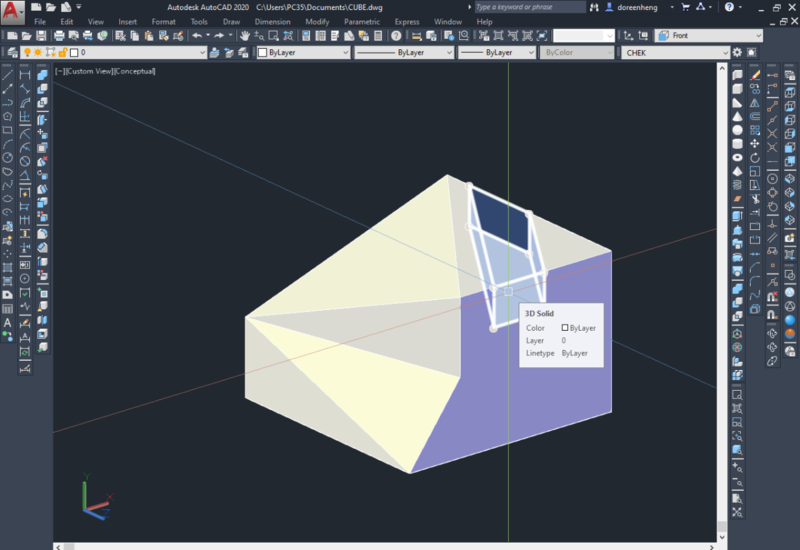The width and height of the screenshot is (800, 550).
Task: Toggle the layer 0 lock padlock
Action: pyautogui.click(x=60, y=52)
